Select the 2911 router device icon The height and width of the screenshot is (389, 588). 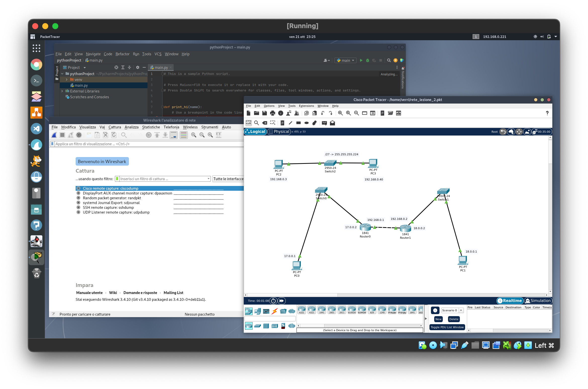pos(342,310)
